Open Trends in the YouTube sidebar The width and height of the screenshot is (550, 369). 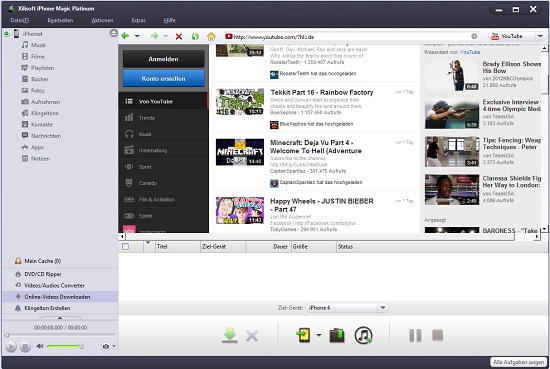click(163, 118)
